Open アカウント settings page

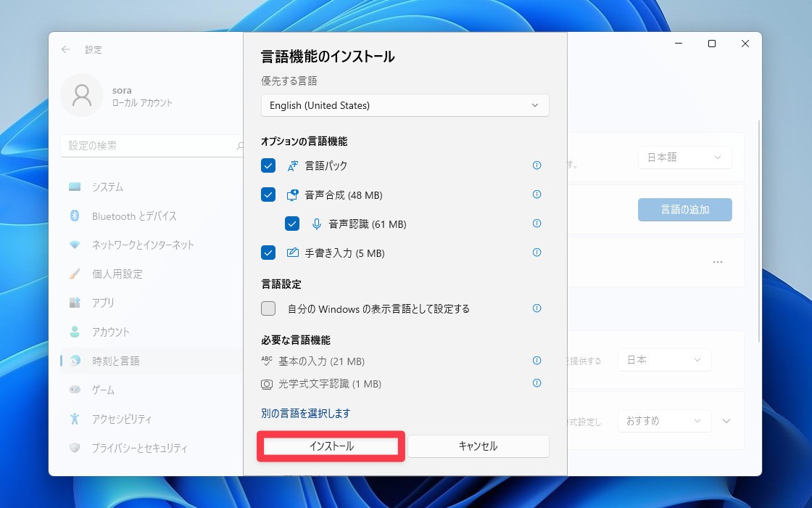click(152, 332)
